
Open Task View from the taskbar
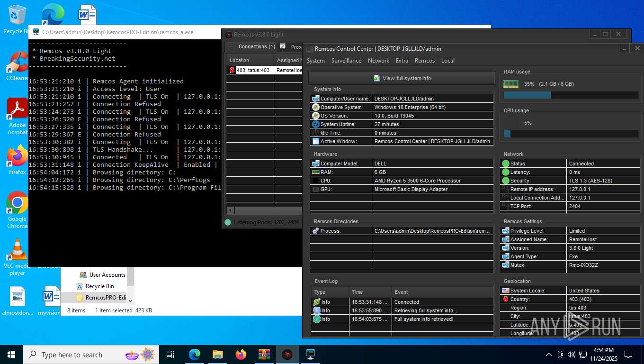pos(171,355)
